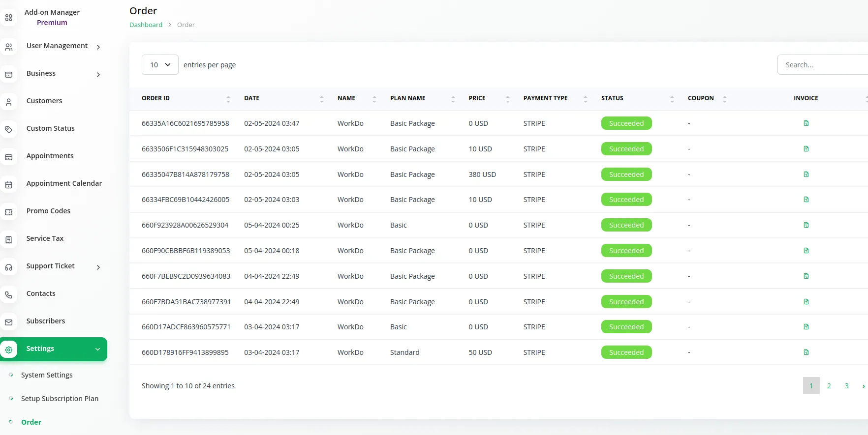Open Subscribers in the sidebar
This screenshot has width=868, height=435.
[x=46, y=321]
